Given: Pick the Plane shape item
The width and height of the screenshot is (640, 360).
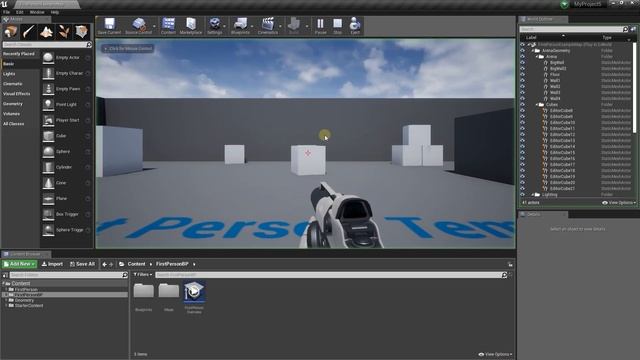Looking at the screenshot, I should pyautogui.click(x=67, y=198).
